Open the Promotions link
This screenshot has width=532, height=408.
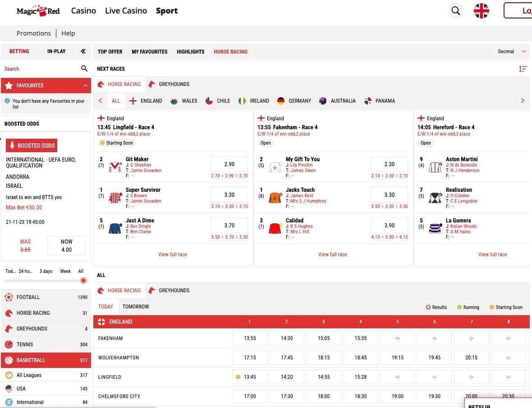point(34,33)
